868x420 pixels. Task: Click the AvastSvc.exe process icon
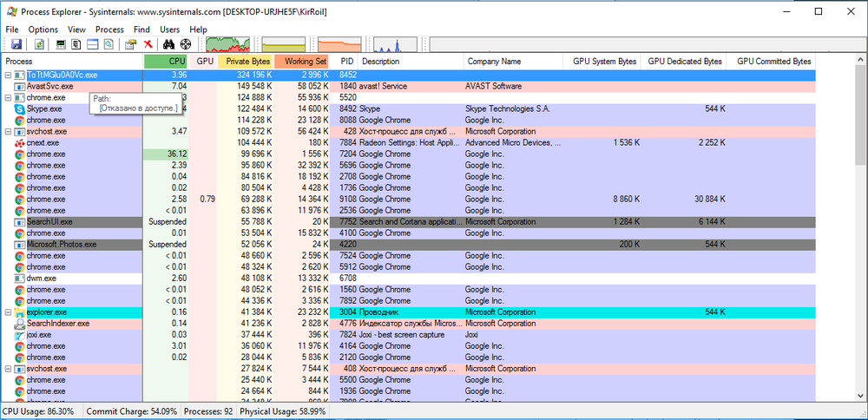coord(19,86)
